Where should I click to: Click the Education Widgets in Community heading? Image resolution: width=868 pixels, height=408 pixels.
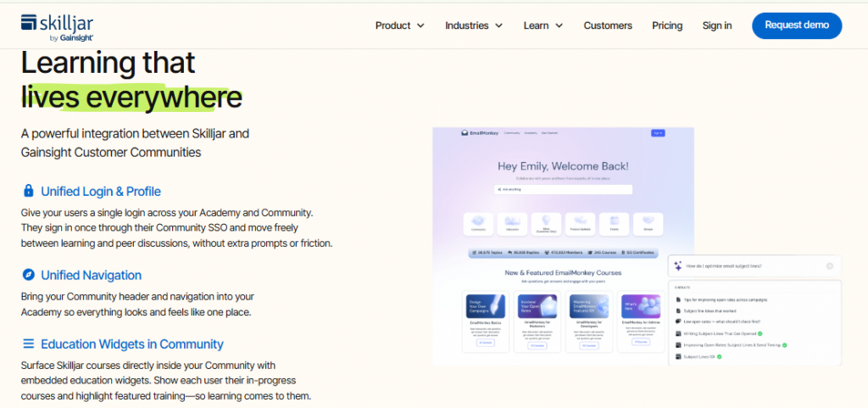pos(132,344)
